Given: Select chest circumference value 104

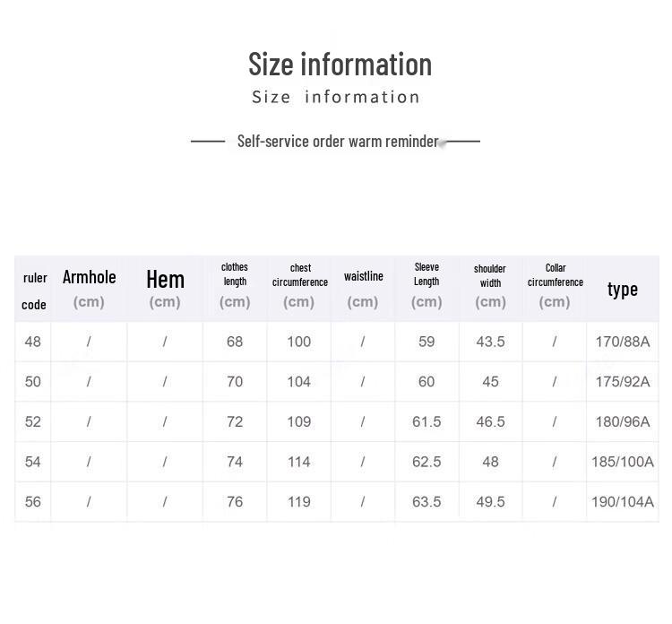Looking at the screenshot, I should click(299, 382).
